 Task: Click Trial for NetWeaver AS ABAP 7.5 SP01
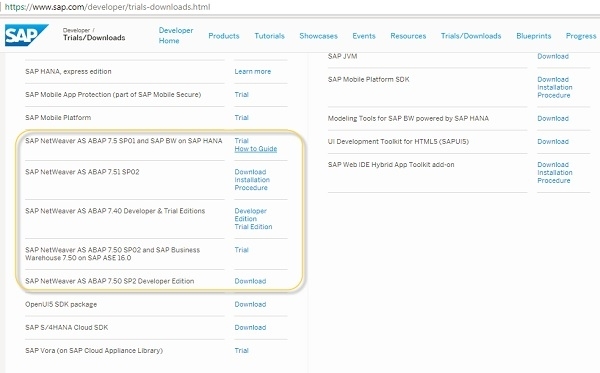(241, 141)
